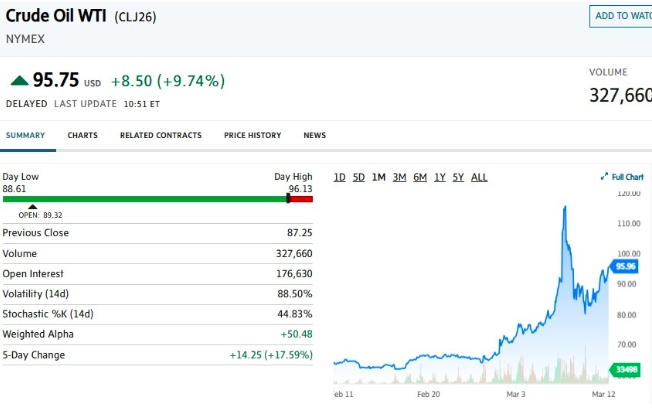Switch to the Summary tab
Image resolution: width=652 pixels, height=413 pixels.
25,135
